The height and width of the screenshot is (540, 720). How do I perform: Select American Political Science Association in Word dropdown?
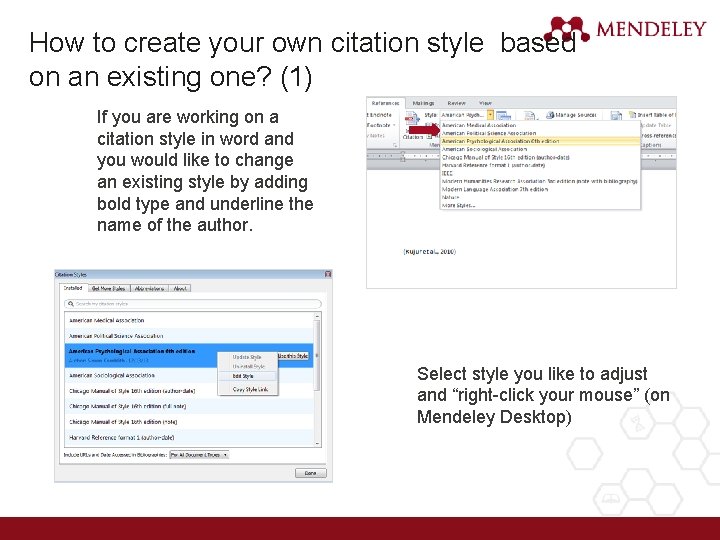click(x=540, y=133)
